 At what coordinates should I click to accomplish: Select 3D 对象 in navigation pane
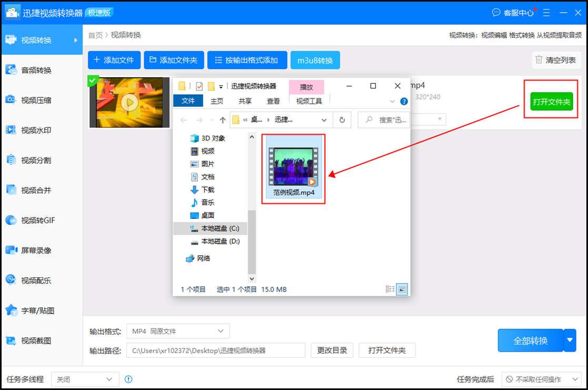(x=208, y=138)
